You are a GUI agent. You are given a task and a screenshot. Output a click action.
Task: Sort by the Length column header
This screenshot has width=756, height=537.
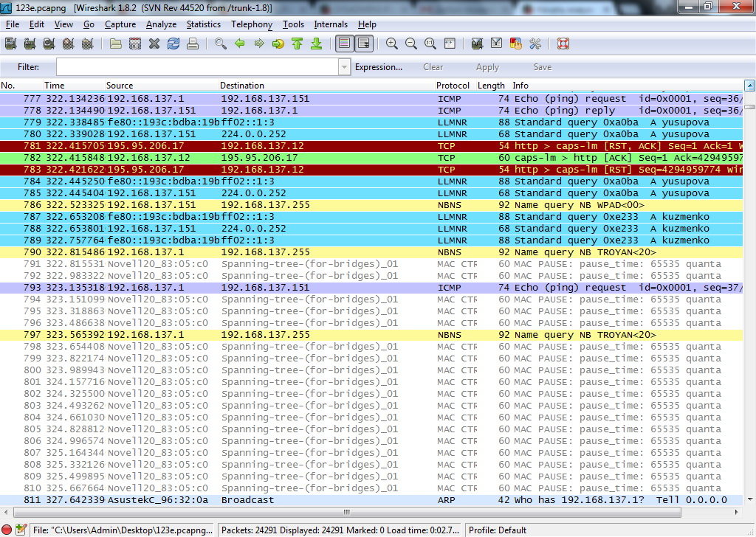coord(494,86)
